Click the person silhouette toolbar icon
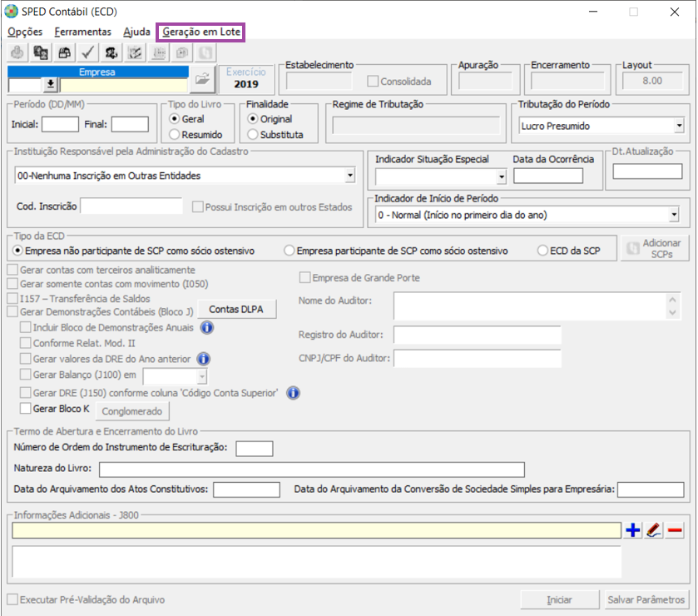Image resolution: width=698 pixels, height=616 pixels. 111,53
